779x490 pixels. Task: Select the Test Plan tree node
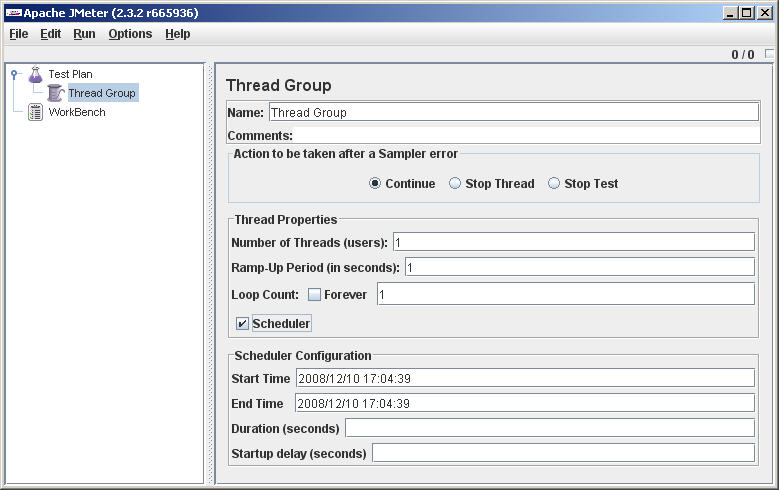[x=71, y=74]
